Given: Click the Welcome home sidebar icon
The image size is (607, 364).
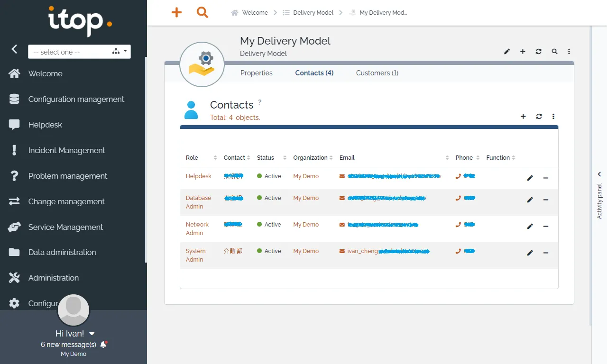Looking at the screenshot, I should click(x=14, y=73).
